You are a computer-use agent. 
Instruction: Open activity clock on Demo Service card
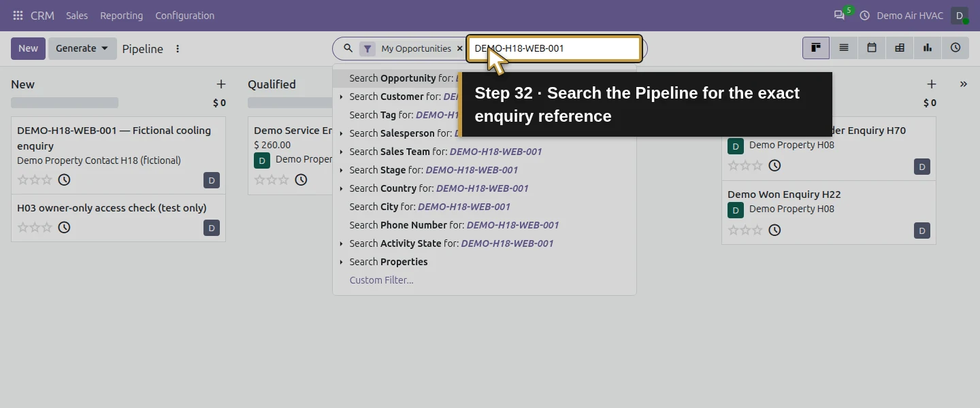301,180
